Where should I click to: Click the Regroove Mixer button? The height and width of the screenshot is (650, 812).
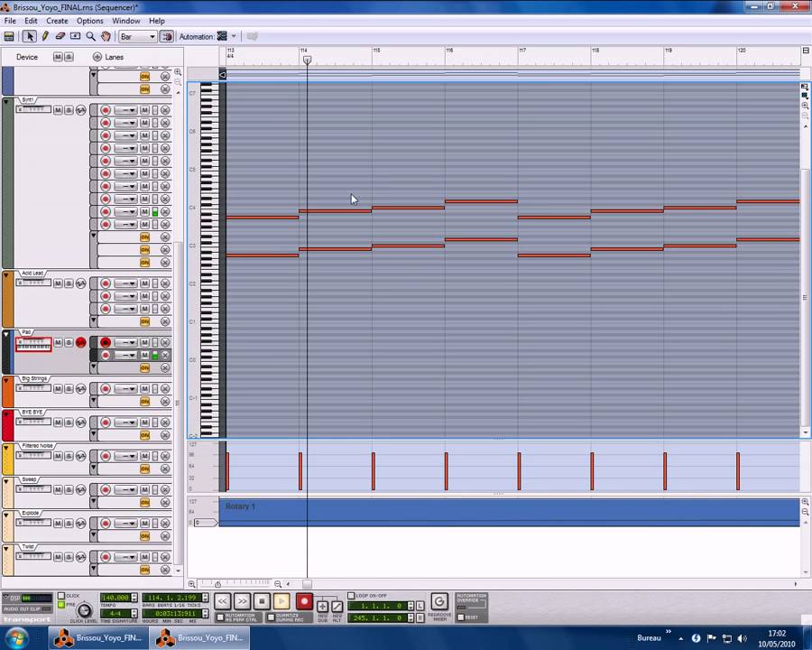pos(439,602)
